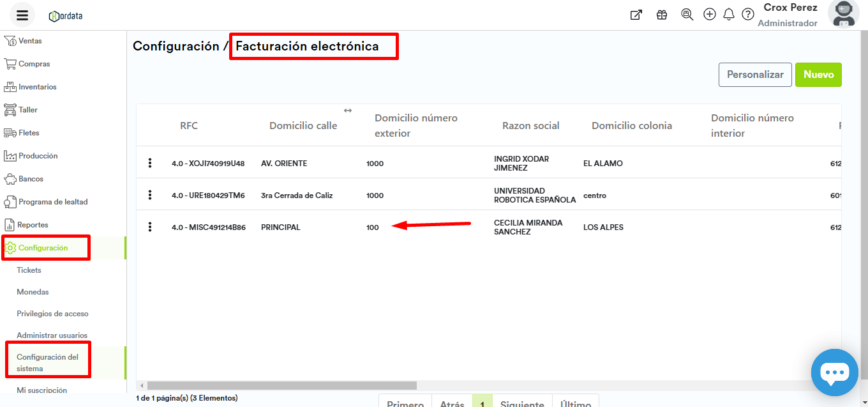
Task: Open row options for RFC URE180429TM6
Action: tap(150, 195)
